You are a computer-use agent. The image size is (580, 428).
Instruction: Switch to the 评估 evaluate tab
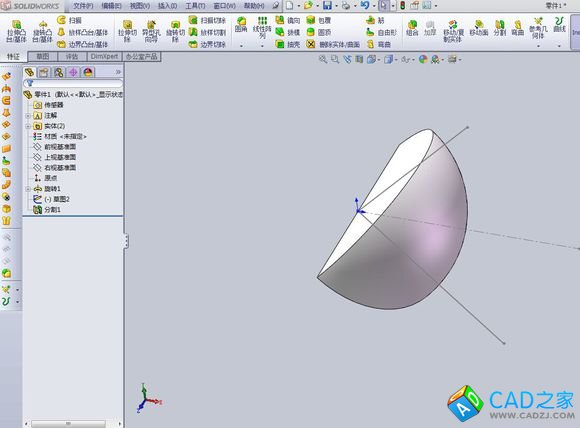coord(72,57)
